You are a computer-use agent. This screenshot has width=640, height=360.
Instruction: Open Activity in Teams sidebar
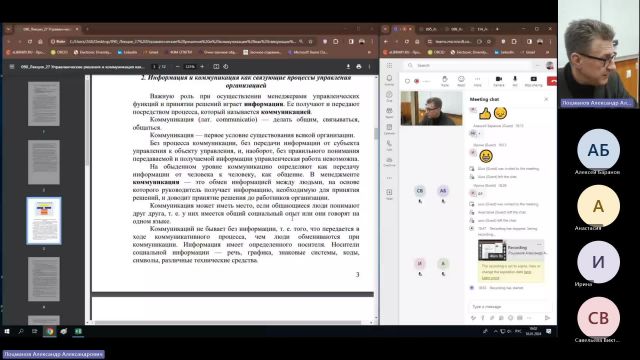click(x=389, y=80)
